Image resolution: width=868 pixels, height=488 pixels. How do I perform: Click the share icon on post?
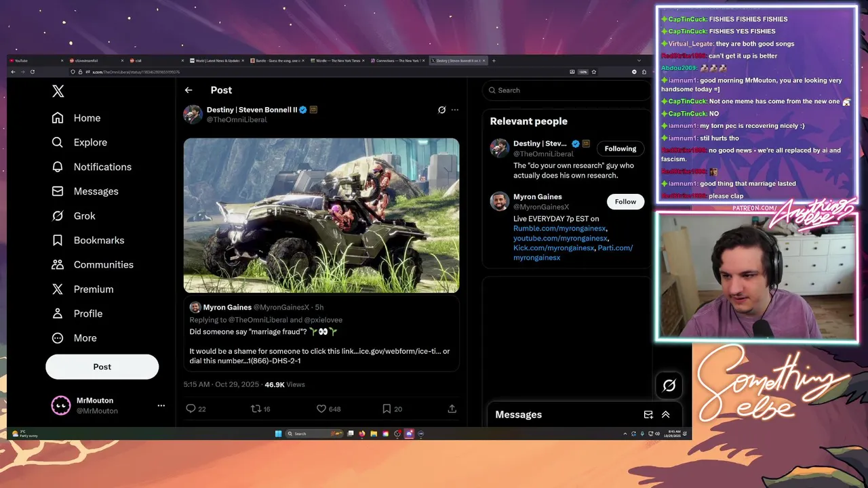(452, 409)
